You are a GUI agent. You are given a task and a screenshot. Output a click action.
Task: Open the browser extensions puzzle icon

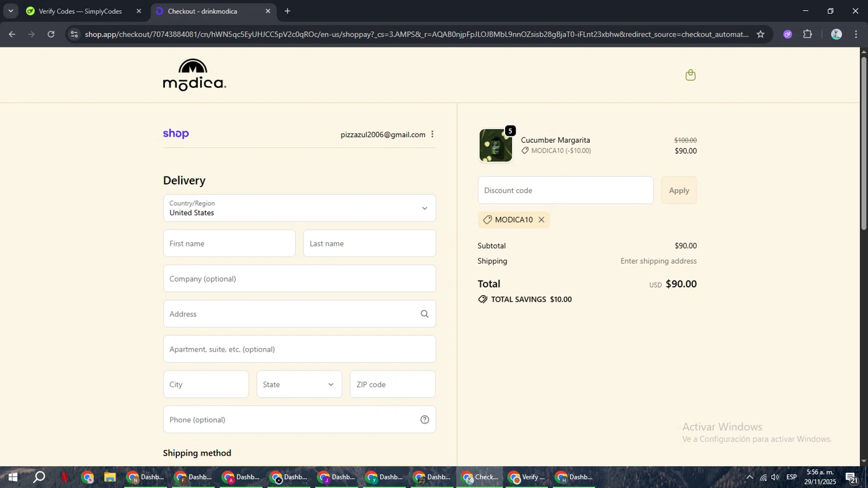[808, 34]
